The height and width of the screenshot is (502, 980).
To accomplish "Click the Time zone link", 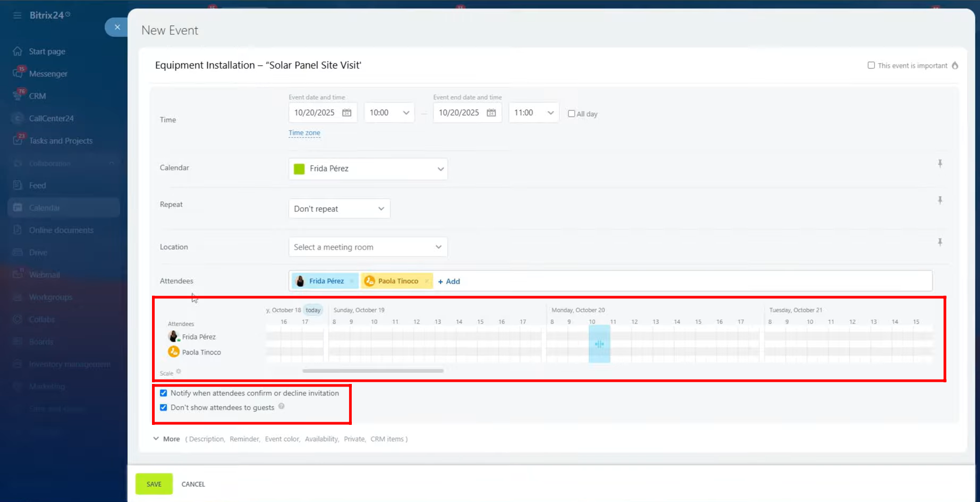I will tap(305, 133).
